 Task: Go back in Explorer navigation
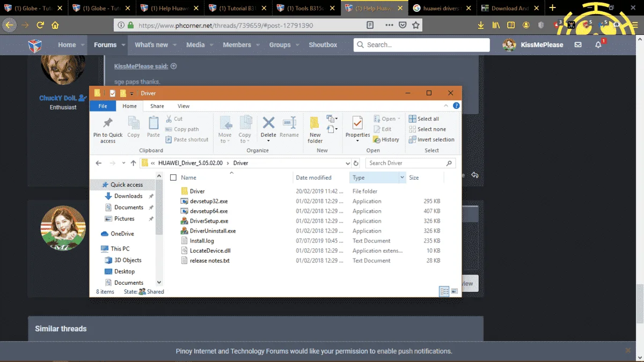98,163
